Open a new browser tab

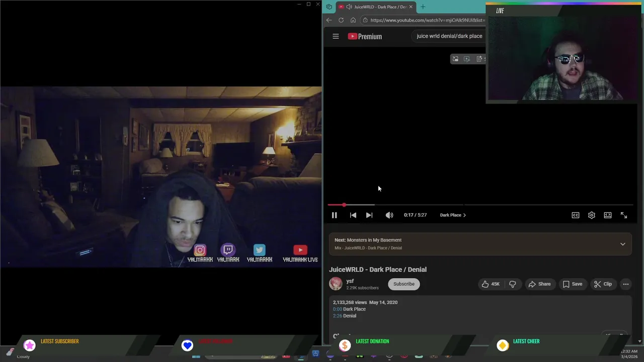coord(423,7)
